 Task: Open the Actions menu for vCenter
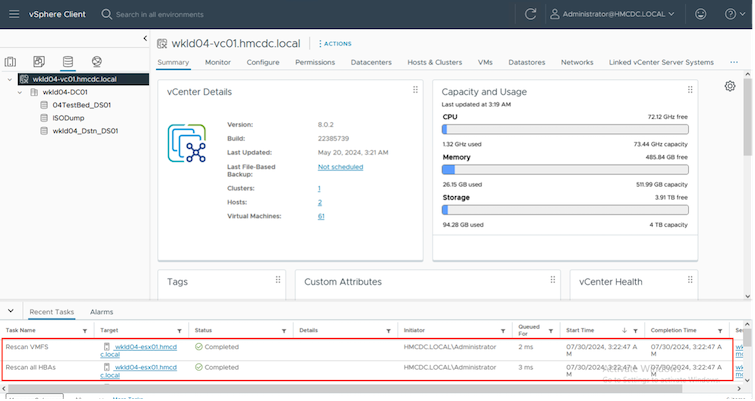coord(335,44)
